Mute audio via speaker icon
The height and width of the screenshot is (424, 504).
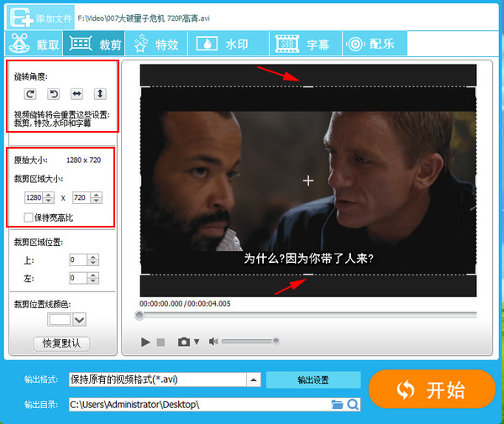coord(213,342)
